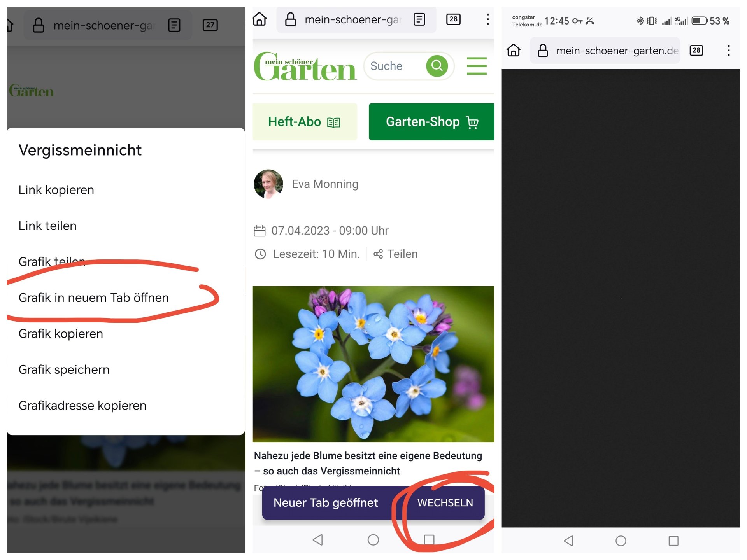This screenshot has height=560, width=747.
Task: Tap the forget-me-not flower image
Action: pyautogui.click(x=373, y=364)
